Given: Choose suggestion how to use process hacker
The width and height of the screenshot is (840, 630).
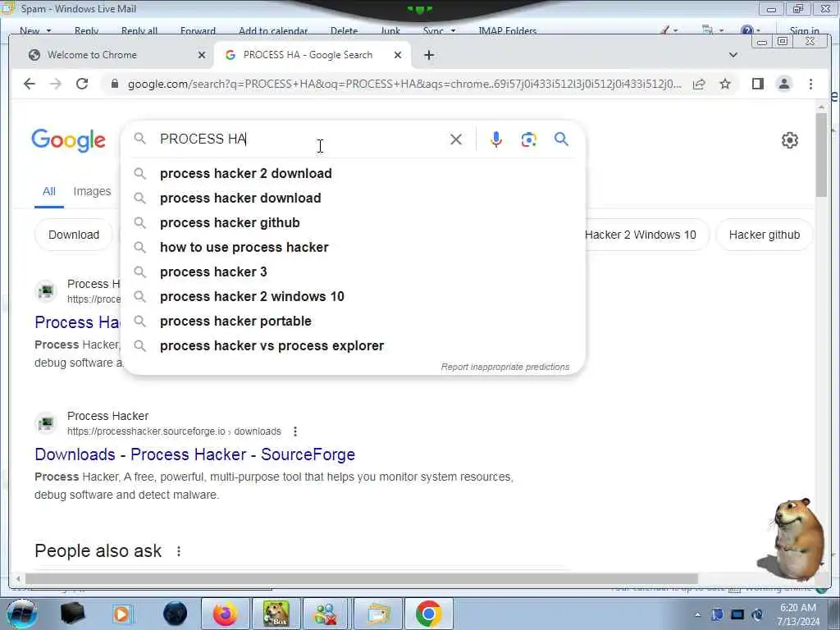Looking at the screenshot, I should pyautogui.click(x=354, y=248).
